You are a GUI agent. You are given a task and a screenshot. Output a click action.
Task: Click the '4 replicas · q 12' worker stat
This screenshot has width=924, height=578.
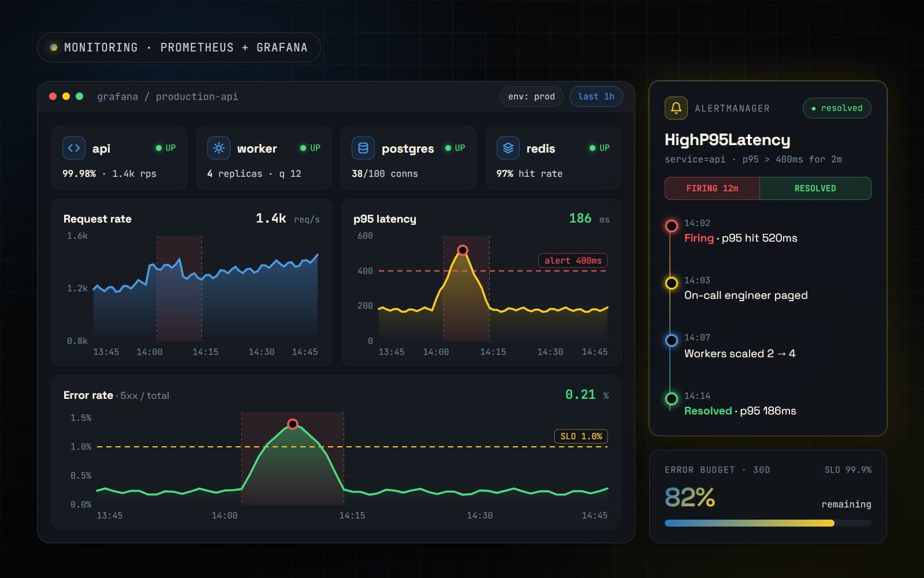click(x=254, y=173)
